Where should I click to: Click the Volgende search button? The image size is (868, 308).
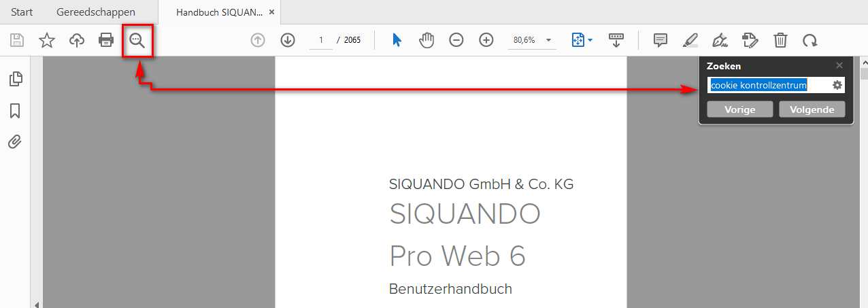pos(812,109)
